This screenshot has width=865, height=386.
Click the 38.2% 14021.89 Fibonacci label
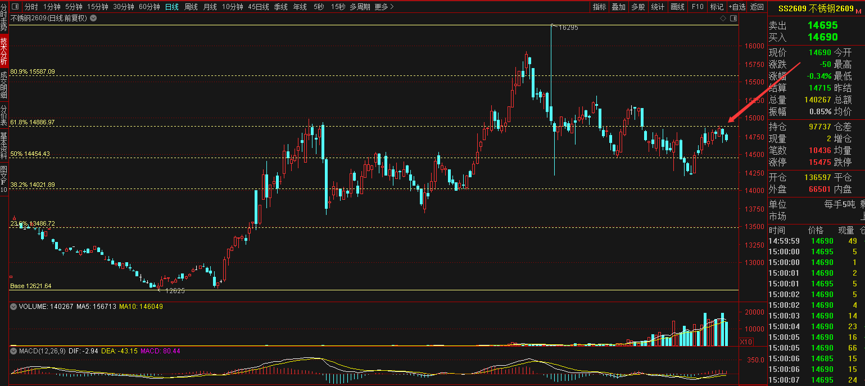(x=33, y=185)
